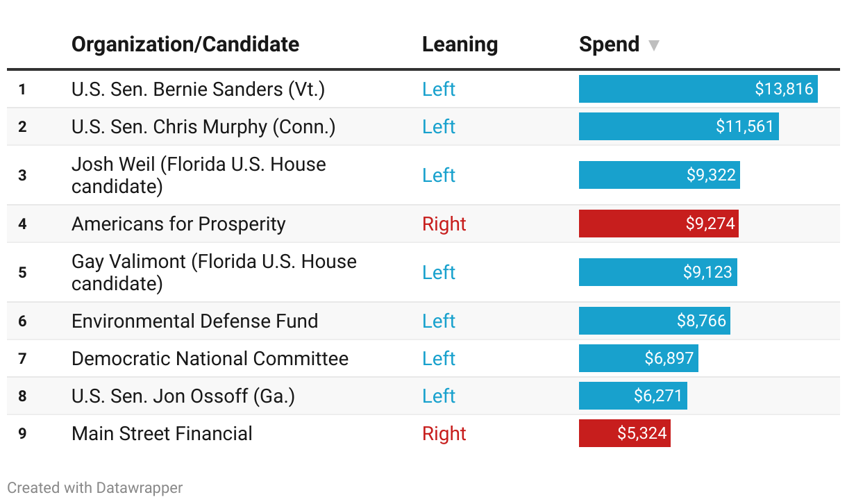Viewport: 847px width, 504px height.
Task: Click the Spend sort arrow icon
Action: [653, 46]
